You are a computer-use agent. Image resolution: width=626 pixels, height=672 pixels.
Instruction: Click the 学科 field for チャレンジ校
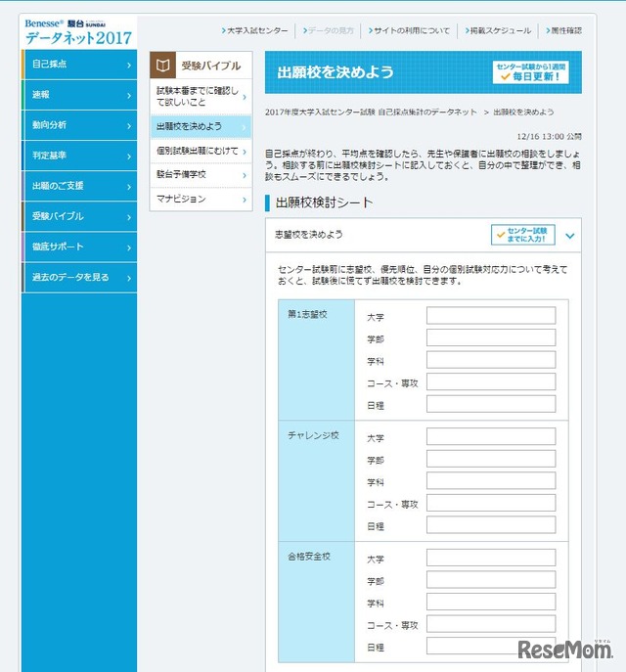tap(491, 481)
